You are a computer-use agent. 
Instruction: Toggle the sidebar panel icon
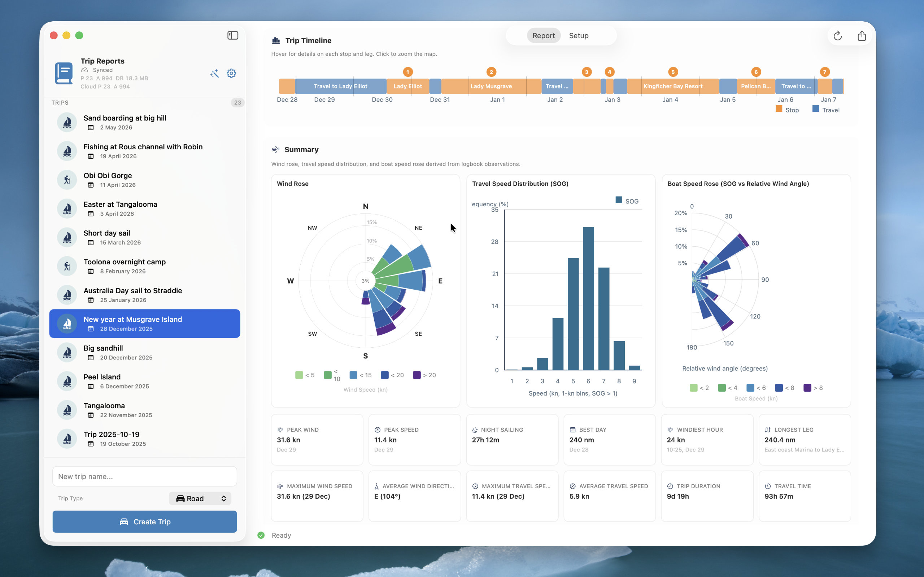click(232, 35)
